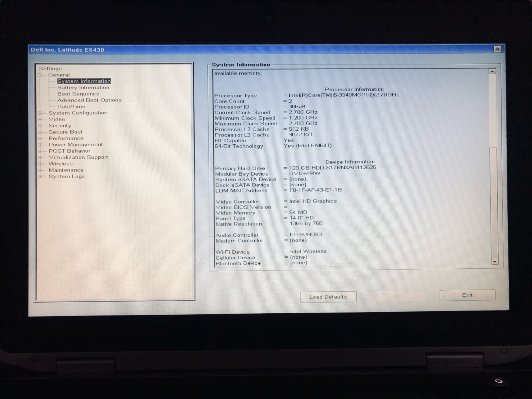
Task: Click the scroll down arrow
Action: (x=494, y=262)
